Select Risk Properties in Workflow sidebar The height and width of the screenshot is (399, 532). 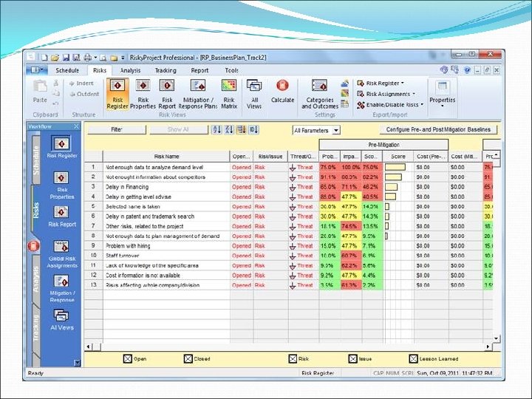pyautogui.click(x=62, y=185)
